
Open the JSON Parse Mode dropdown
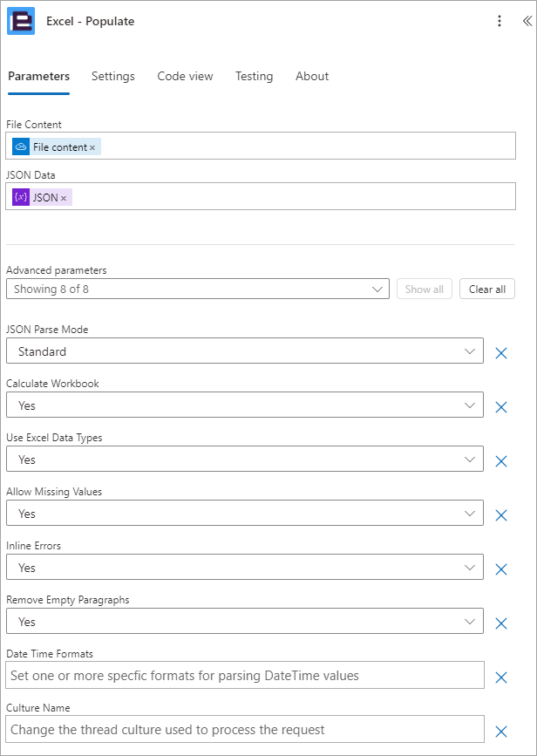[245, 351]
